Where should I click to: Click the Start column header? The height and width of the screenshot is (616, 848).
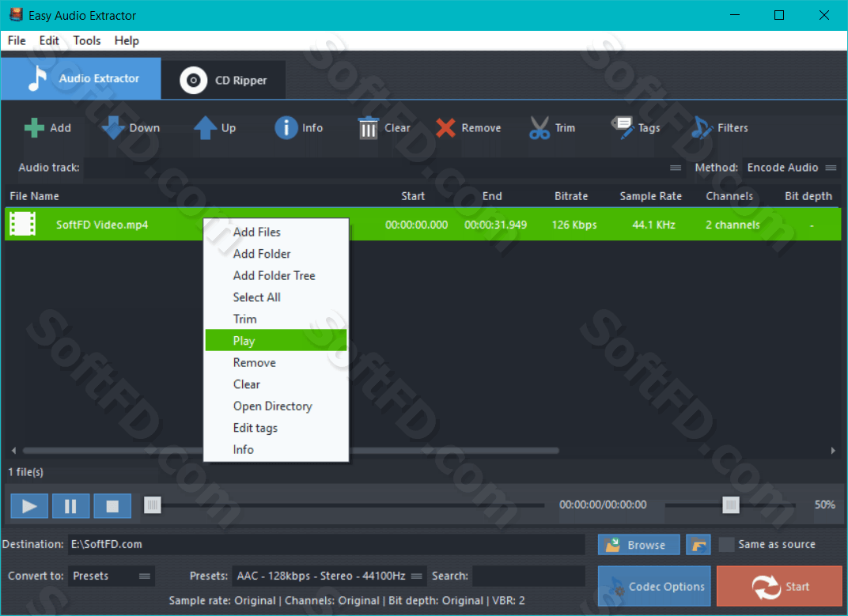point(413,196)
